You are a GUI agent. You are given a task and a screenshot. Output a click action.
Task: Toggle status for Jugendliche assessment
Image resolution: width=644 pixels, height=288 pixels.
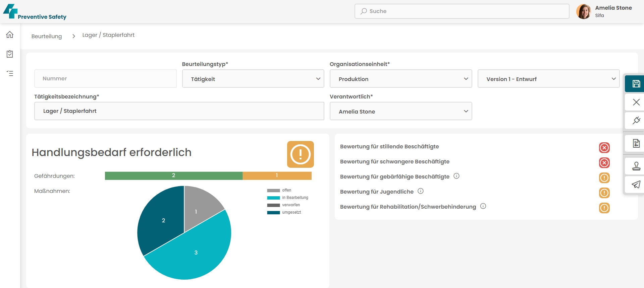point(604,193)
